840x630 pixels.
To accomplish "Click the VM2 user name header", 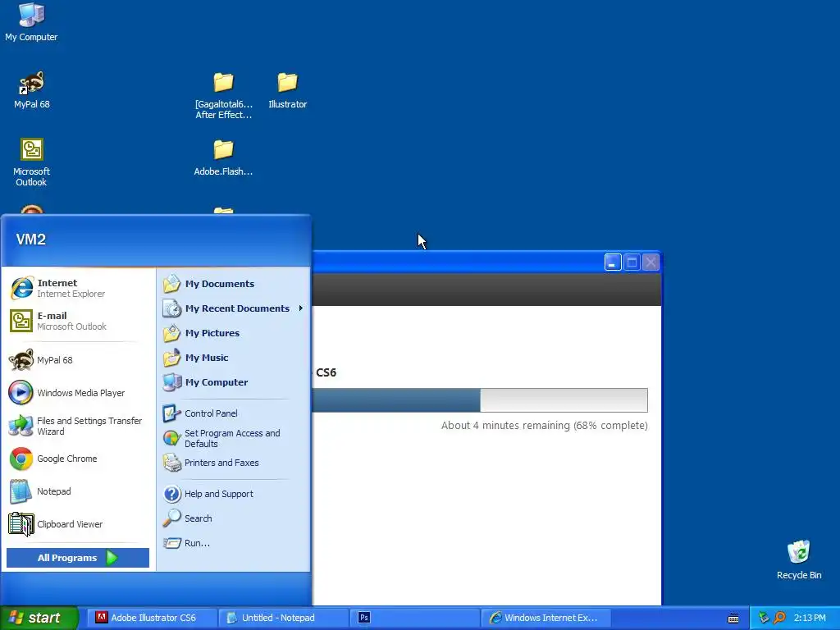I will pyautogui.click(x=31, y=240).
